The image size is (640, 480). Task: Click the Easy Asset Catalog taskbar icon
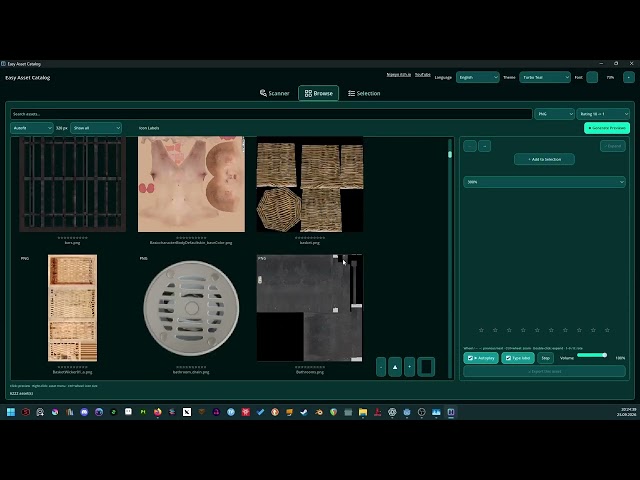click(451, 412)
